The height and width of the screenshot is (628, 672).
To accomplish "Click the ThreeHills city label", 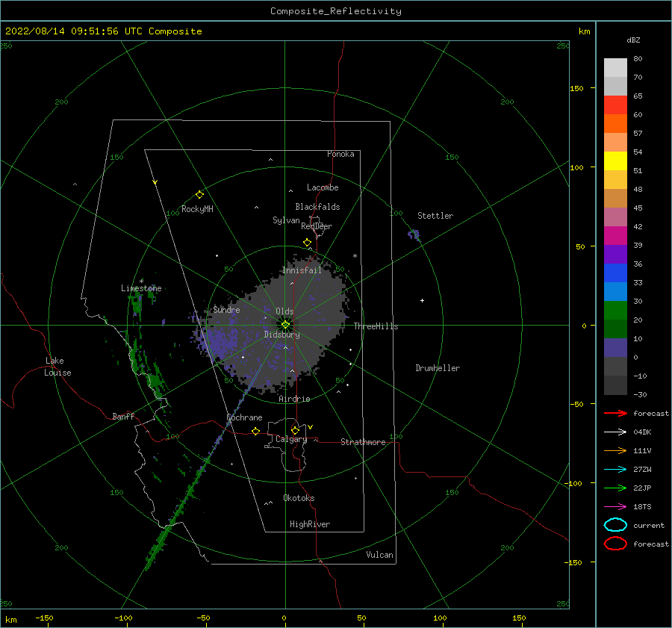I will pos(376,326).
